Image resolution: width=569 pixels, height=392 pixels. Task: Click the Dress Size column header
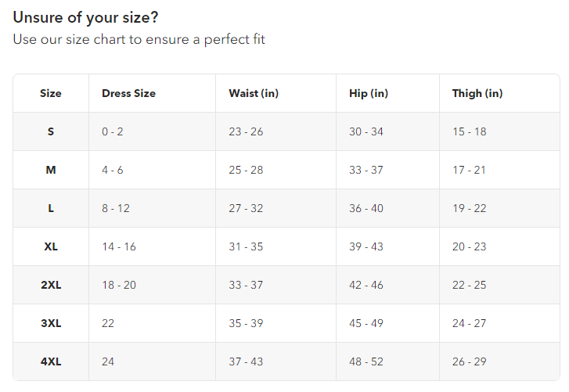[x=129, y=94]
